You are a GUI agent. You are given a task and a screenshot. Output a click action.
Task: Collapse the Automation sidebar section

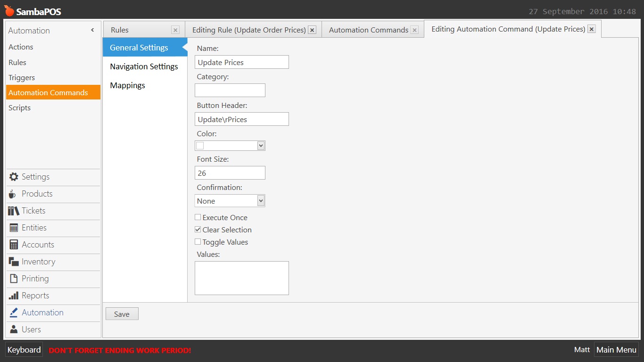coord(92,30)
